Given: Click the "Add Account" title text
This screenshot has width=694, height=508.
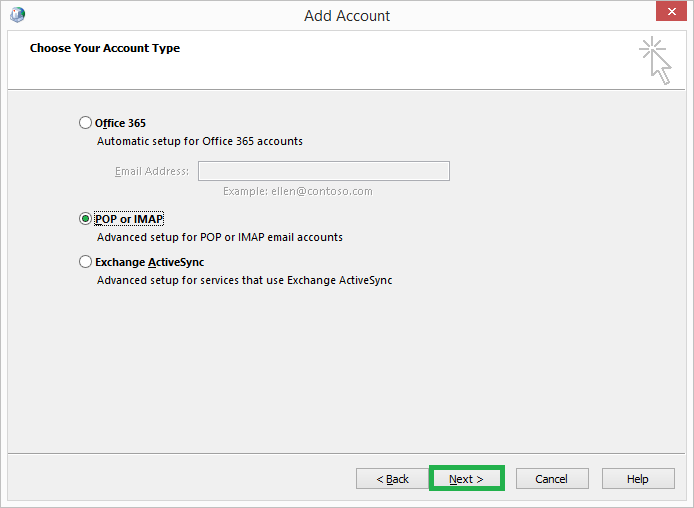Looking at the screenshot, I should (347, 16).
